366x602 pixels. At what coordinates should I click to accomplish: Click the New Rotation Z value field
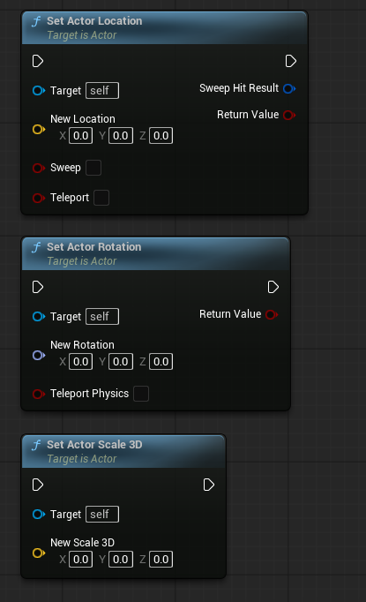coord(161,362)
